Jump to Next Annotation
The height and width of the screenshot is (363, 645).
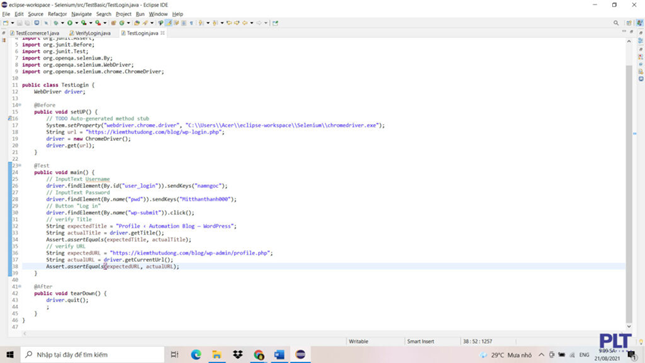201,23
